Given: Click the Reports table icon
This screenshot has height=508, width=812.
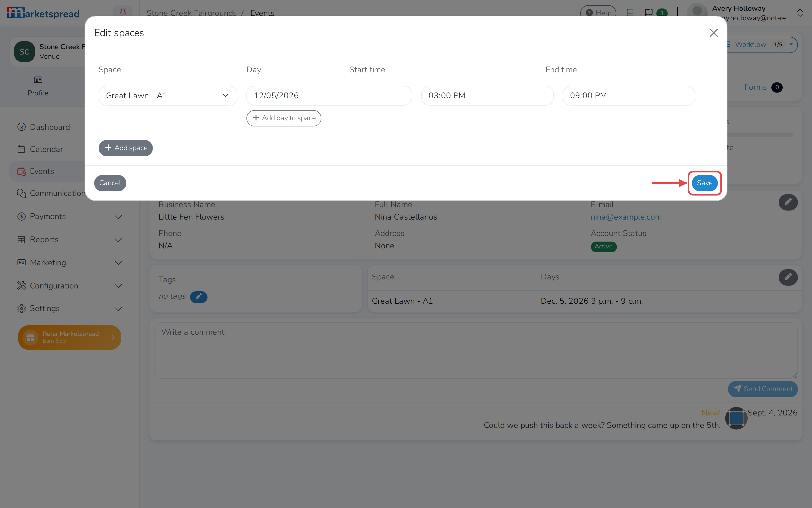Looking at the screenshot, I should point(21,240).
